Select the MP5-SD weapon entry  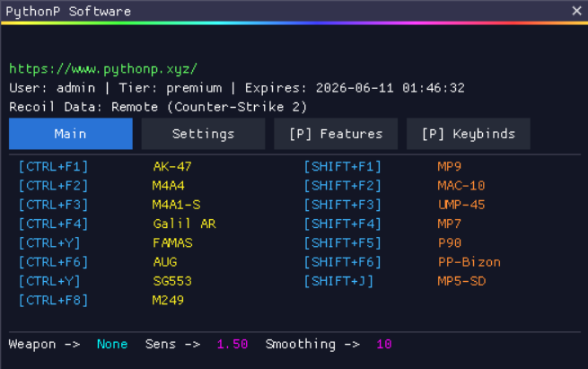pos(461,282)
